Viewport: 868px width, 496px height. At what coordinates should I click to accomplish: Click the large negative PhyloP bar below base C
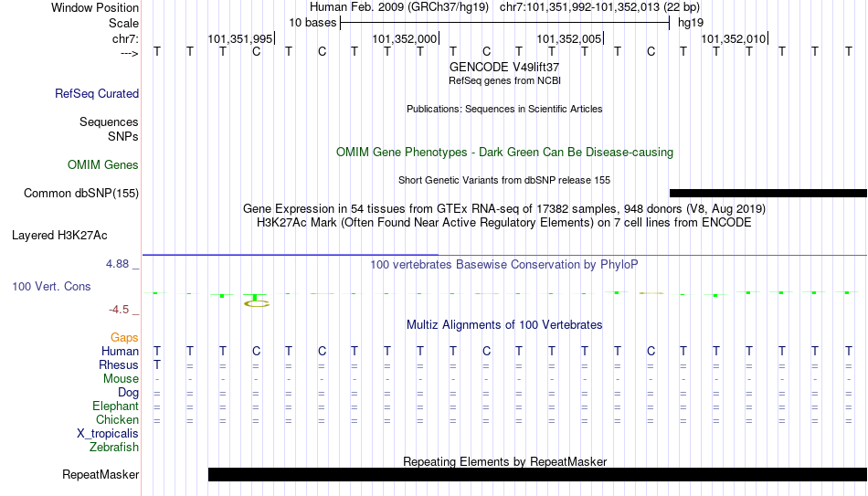(x=255, y=300)
